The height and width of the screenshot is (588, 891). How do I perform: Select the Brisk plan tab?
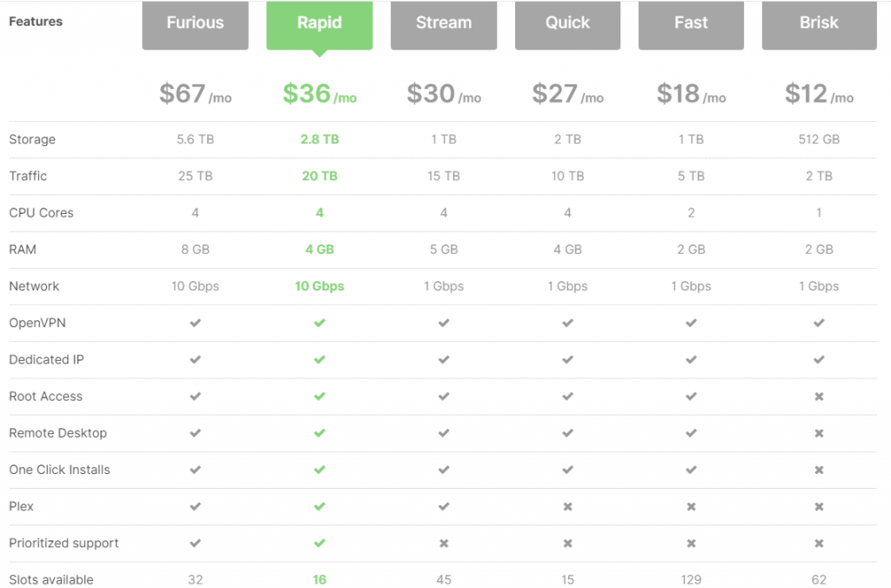(819, 23)
